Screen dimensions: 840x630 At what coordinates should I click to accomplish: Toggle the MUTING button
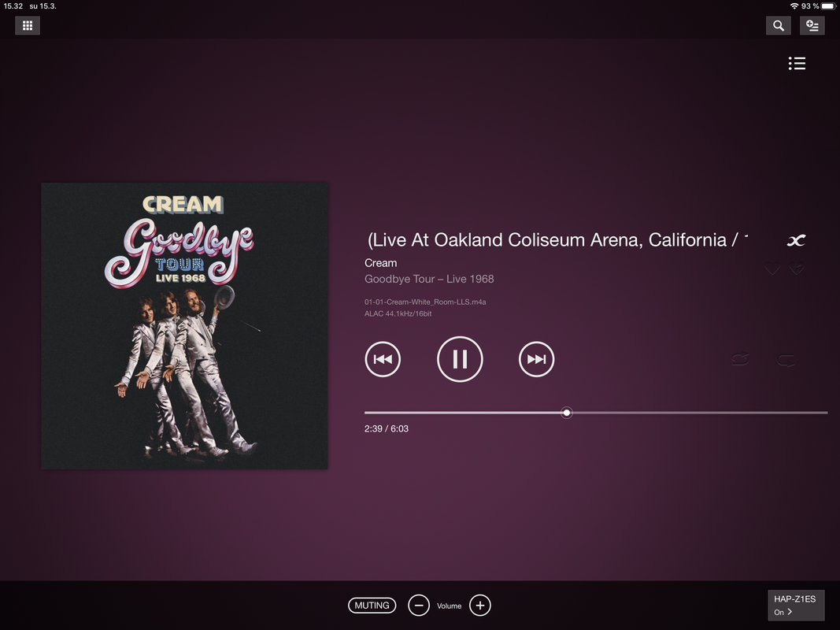[x=372, y=606]
